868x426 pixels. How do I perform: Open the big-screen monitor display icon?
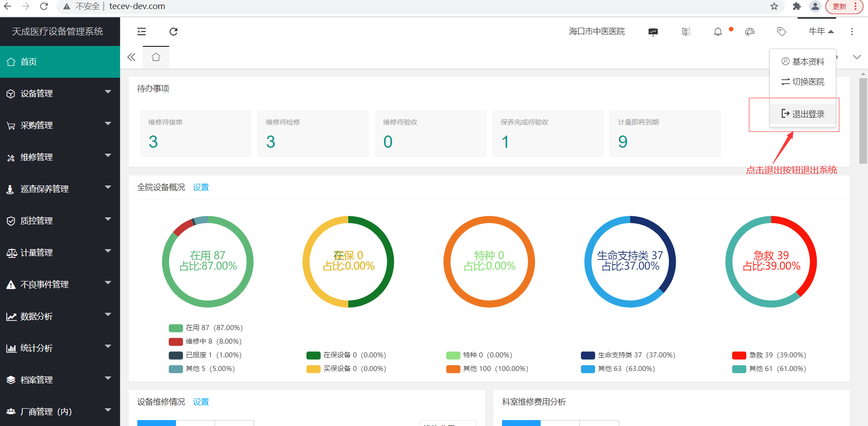point(653,31)
